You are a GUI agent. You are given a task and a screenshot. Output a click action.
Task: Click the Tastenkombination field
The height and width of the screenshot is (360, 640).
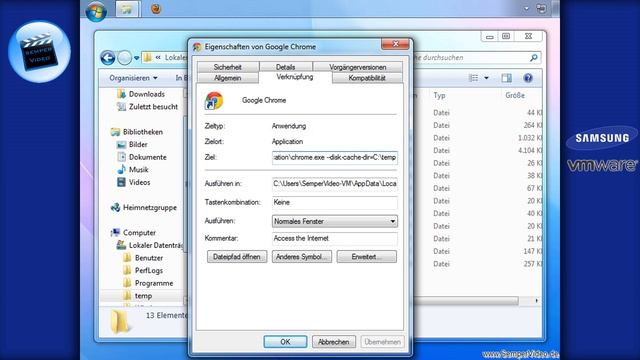tap(335, 202)
